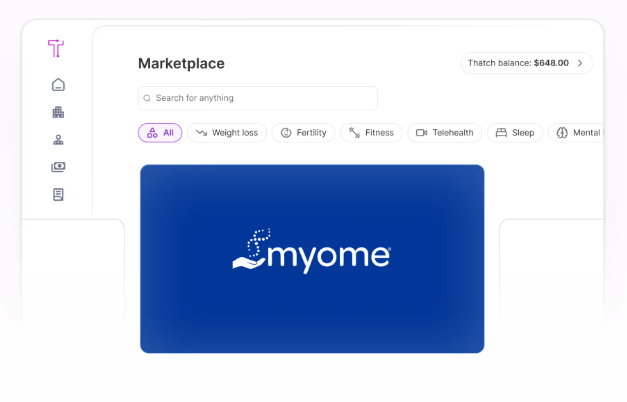Click the Thatch logo in sidebar
The height and width of the screenshot is (402, 627).
pyautogui.click(x=56, y=48)
